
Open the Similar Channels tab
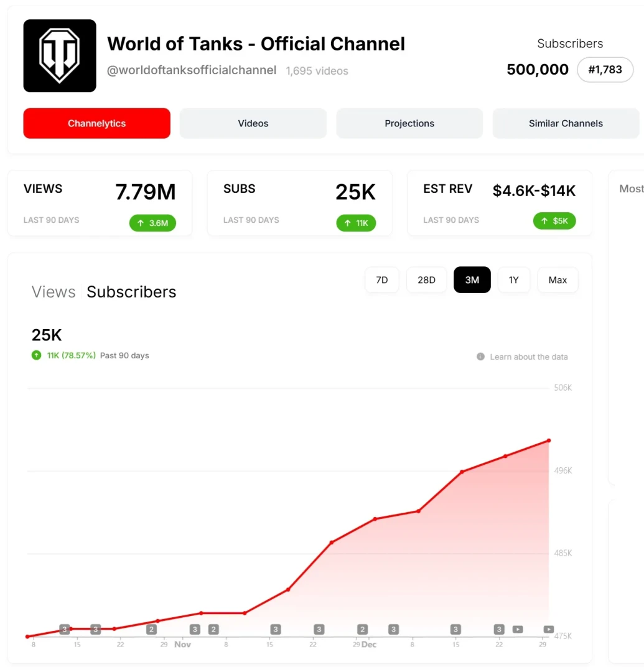(x=566, y=123)
